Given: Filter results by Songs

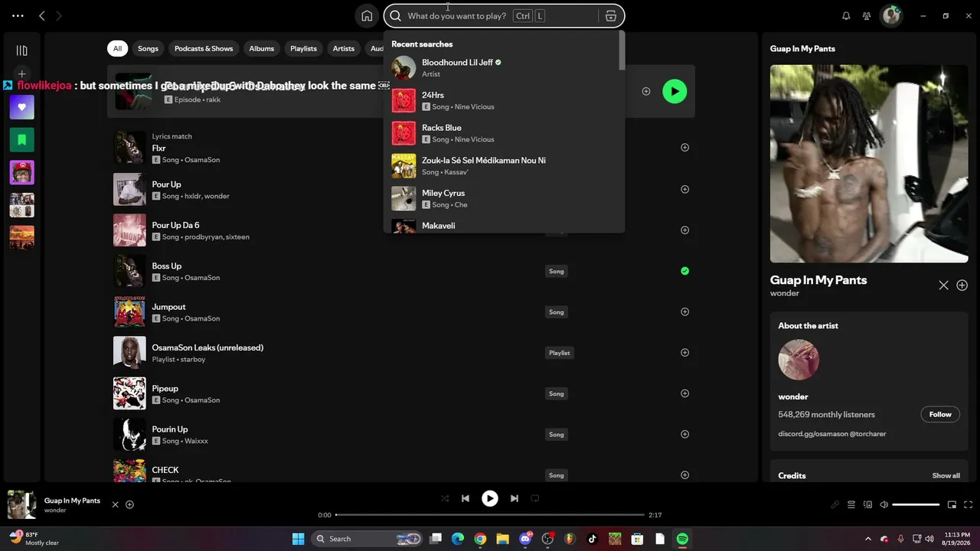Looking at the screenshot, I should [148, 49].
